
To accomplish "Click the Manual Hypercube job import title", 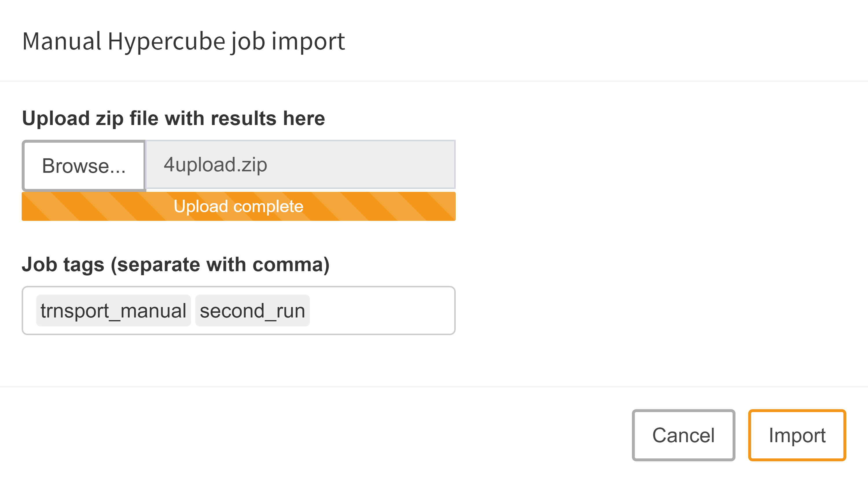I will pyautogui.click(x=183, y=41).
